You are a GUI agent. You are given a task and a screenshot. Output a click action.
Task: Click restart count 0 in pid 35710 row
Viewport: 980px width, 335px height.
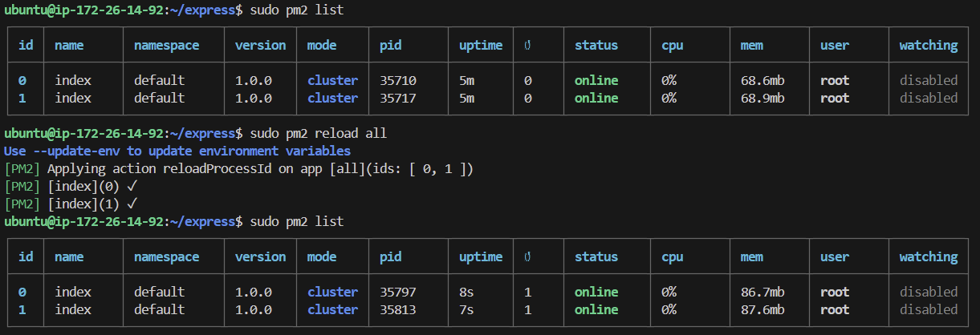(x=527, y=80)
